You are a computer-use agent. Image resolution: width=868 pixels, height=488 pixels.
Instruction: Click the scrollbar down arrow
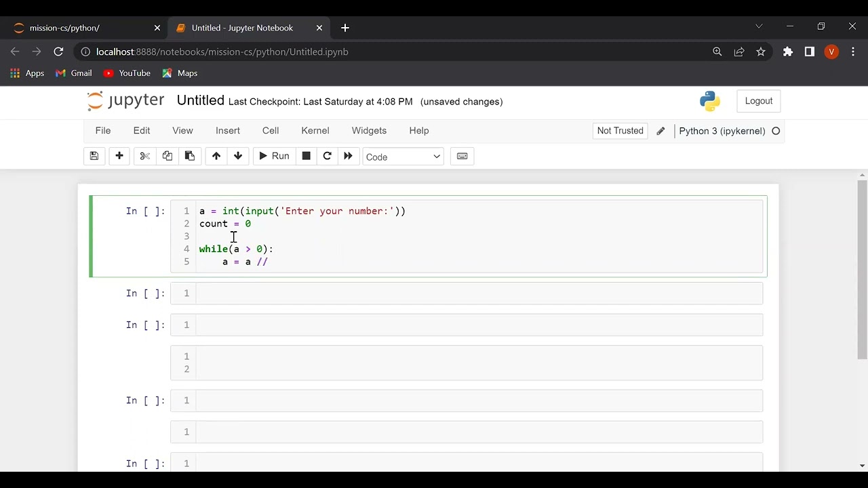tap(862, 466)
